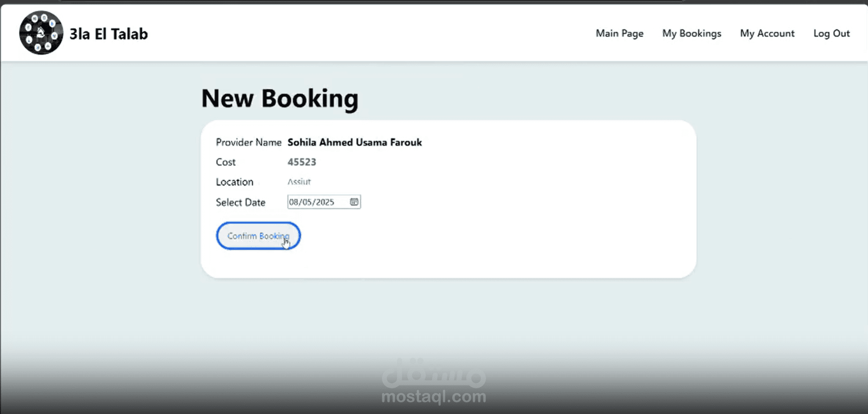Image resolution: width=868 pixels, height=414 pixels.
Task: Click the Select Date label
Action: tap(241, 202)
